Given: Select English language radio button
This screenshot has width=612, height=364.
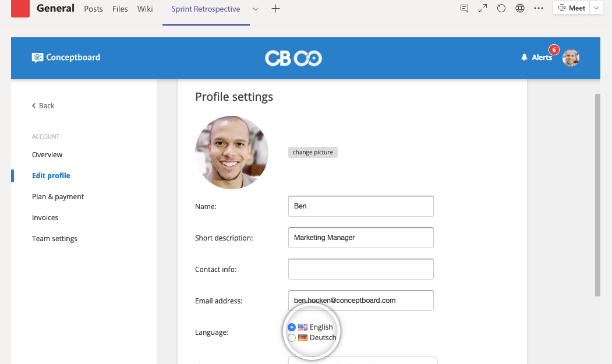Looking at the screenshot, I should (292, 327).
